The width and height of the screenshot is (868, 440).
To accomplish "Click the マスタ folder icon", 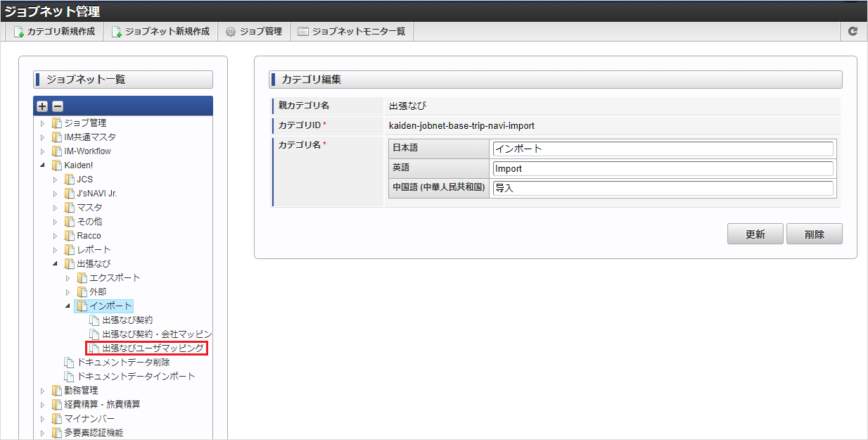I will pos(69,208).
